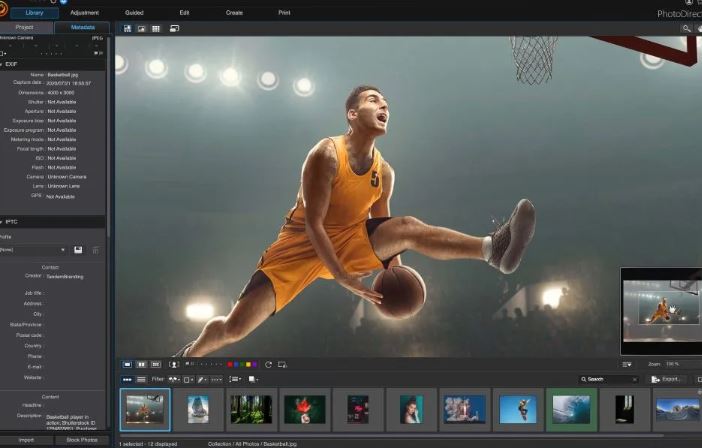Screen dimensions: 702x448
Task: Open the Edit module
Action: coord(184,13)
